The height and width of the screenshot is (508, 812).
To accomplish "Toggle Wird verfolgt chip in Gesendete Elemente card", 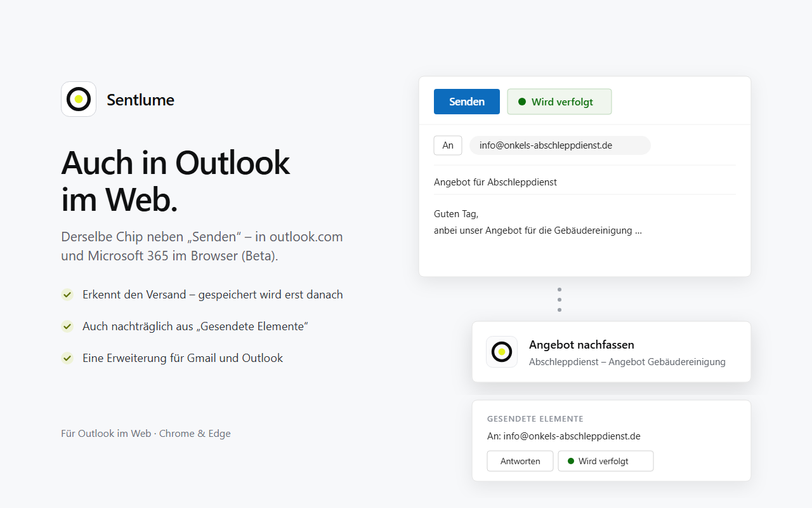I will coord(606,461).
